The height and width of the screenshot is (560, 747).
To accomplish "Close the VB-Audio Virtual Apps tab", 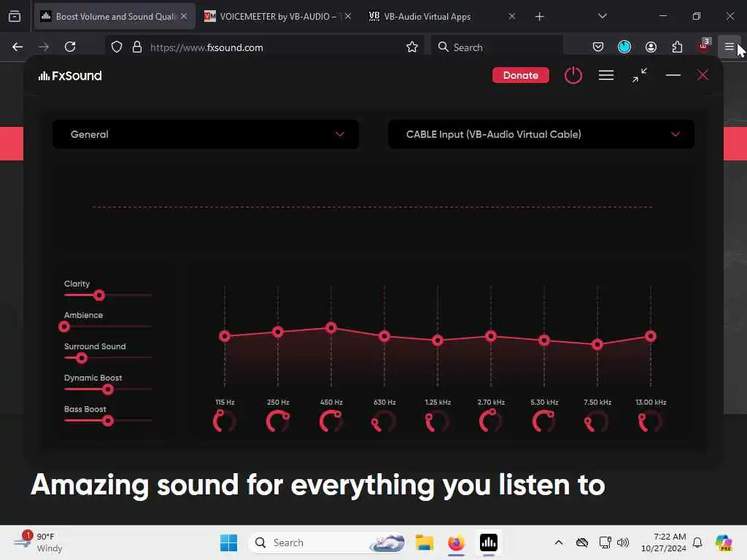I will (x=512, y=16).
